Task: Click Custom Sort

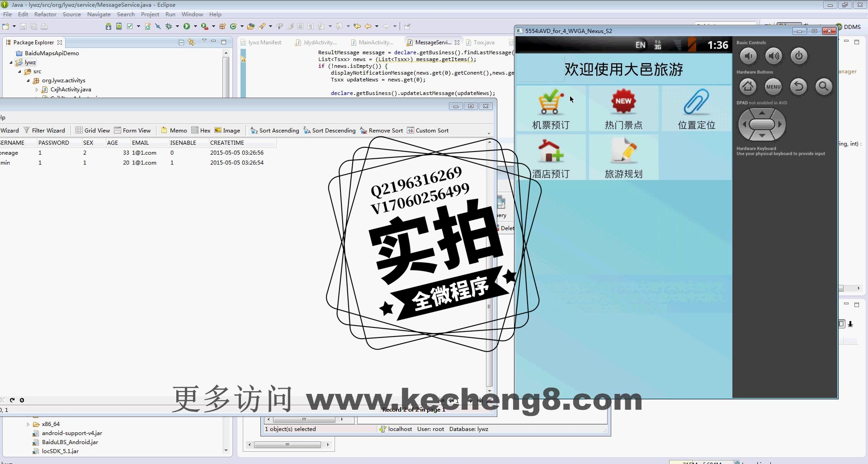Action: point(428,130)
